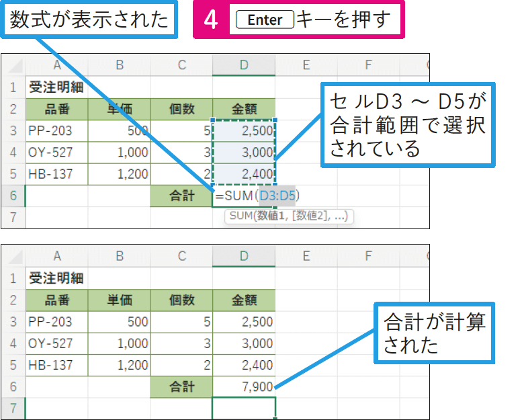The height and width of the screenshot is (420, 526).
Task: Click the 合計 label cell in the upper sheet
Action: [x=181, y=196]
